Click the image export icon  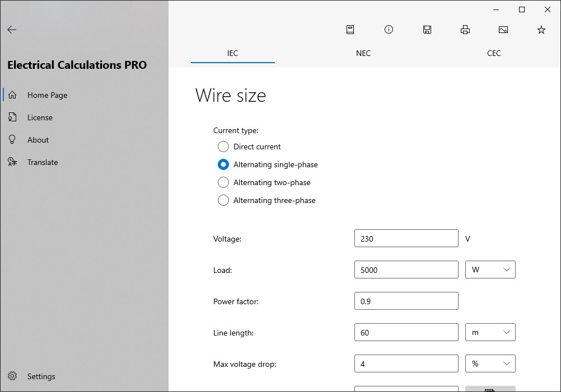[x=503, y=30]
